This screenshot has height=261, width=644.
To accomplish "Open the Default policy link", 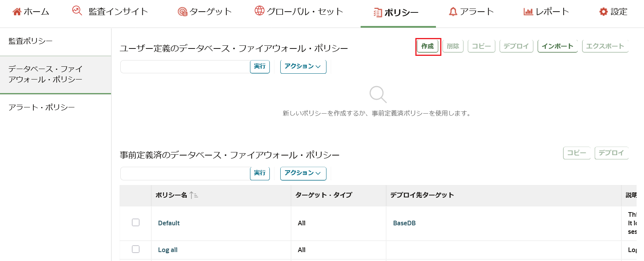I will coord(169,223).
